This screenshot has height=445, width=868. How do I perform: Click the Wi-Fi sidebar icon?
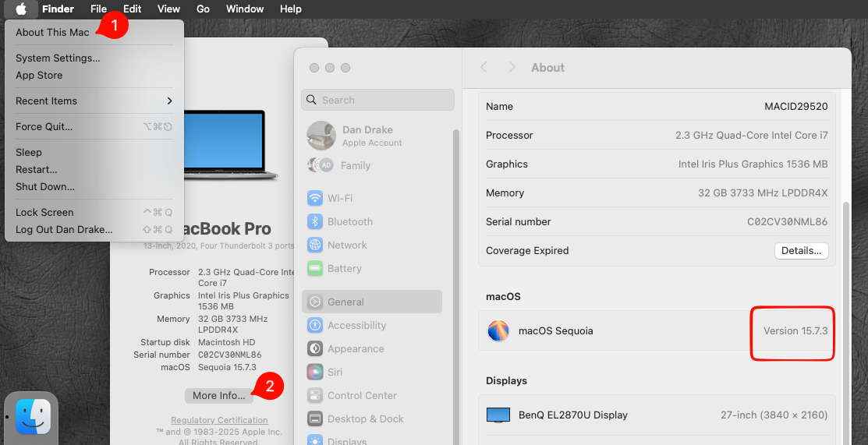[315, 198]
